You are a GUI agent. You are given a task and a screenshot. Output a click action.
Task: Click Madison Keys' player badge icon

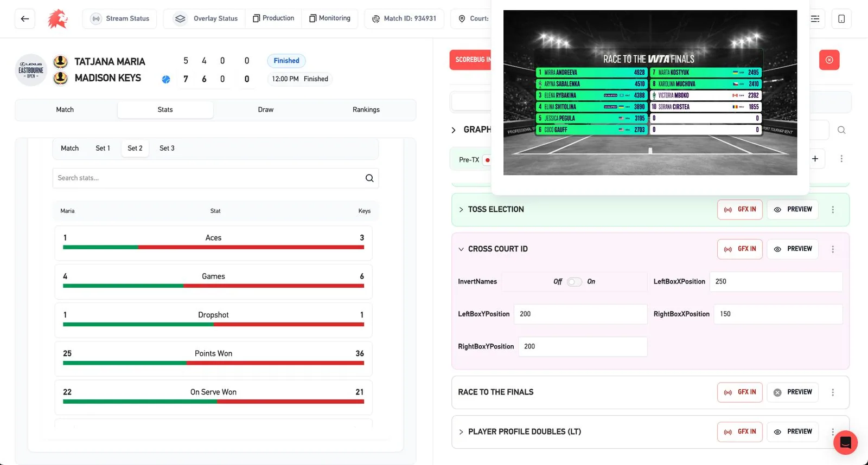(x=61, y=78)
